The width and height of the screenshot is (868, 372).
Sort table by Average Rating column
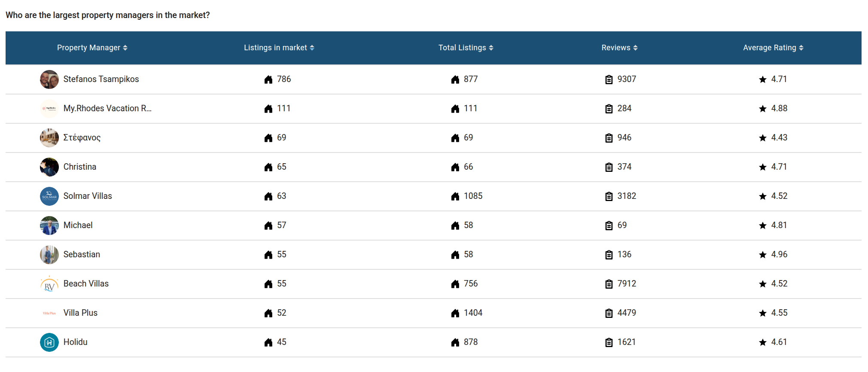pos(773,48)
